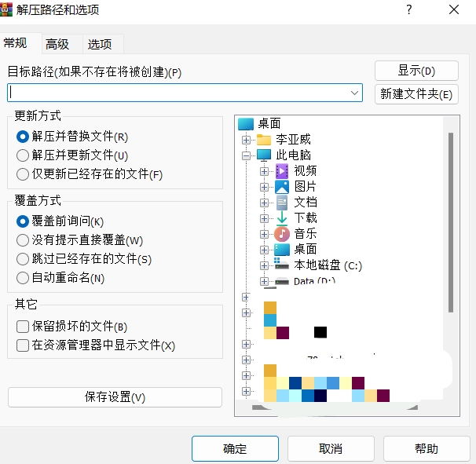The image size is (476, 464).
Task: Click the 保存设置(V) button
Action: coord(115,397)
